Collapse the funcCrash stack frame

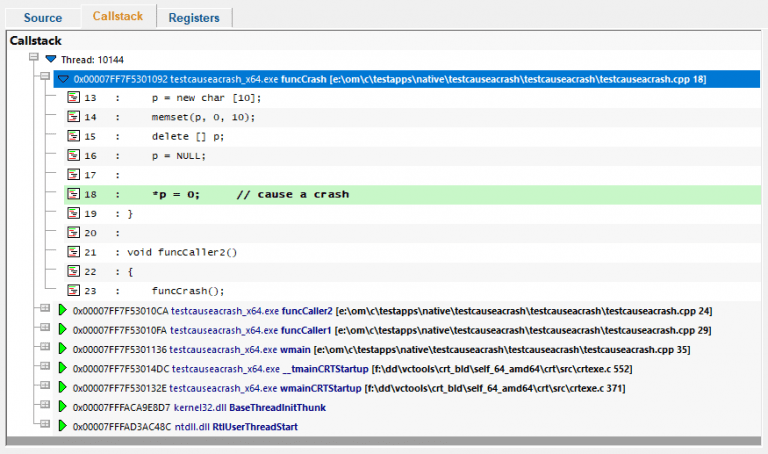click(x=44, y=77)
